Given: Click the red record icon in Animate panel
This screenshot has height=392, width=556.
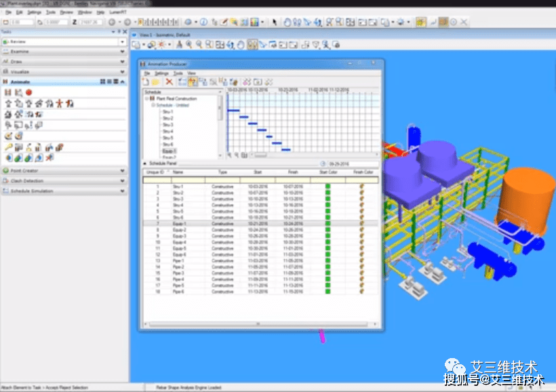Looking at the screenshot, I should 28,92.
